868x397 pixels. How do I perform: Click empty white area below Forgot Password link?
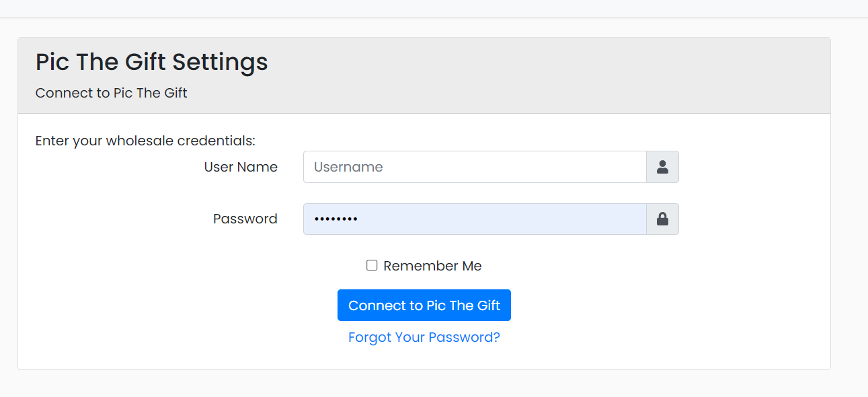[x=424, y=358]
